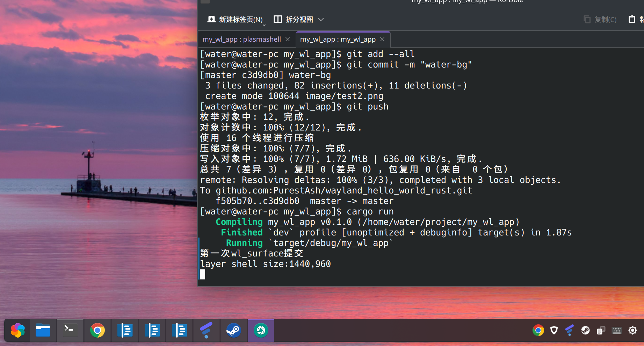Click the "[master c3d9db0] water-bg" line
This screenshot has height=346, width=644.
coord(265,75)
